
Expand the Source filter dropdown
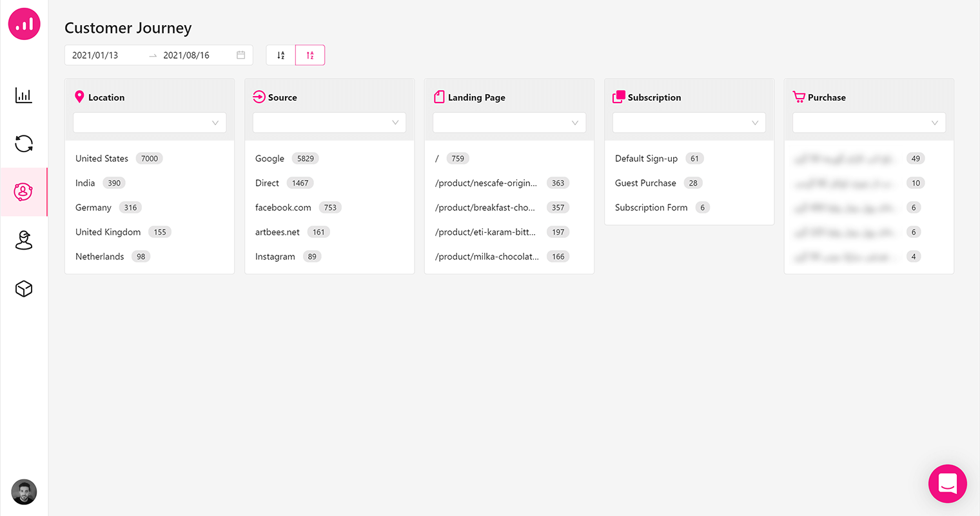[329, 123]
